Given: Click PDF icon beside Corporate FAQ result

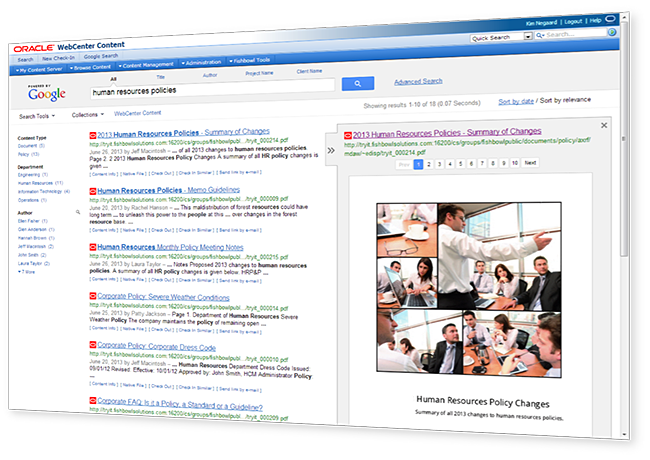Looking at the screenshot, I should [93, 400].
